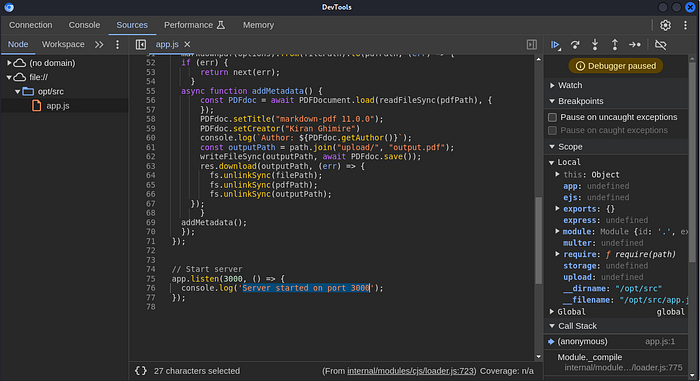Viewport: 700px width, 381px height.
Task: Collapse the file:// tree node
Action: pos(9,77)
